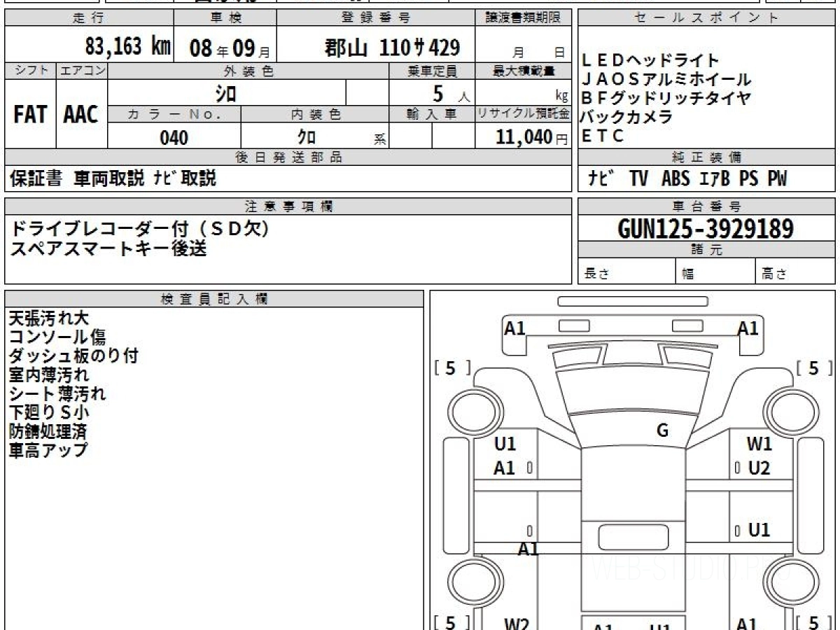This screenshot has width=840, height=630.
Task: Select the top-left [5] tire rating
Action: tap(451, 368)
